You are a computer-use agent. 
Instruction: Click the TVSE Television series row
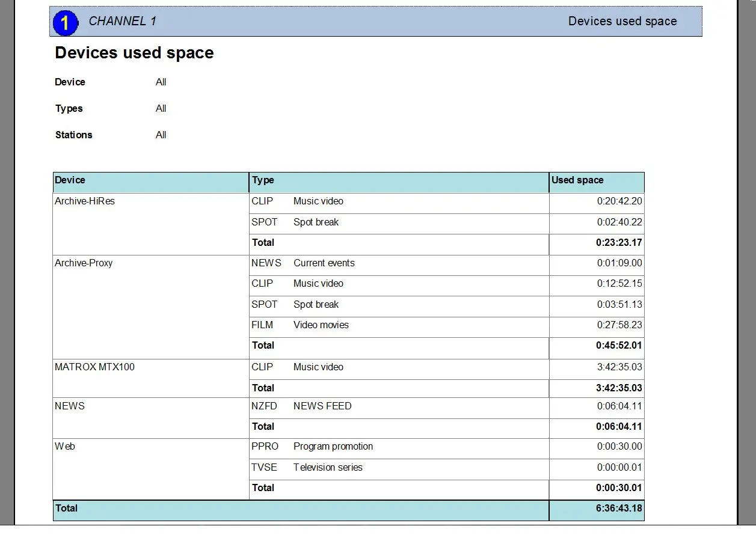click(307, 468)
